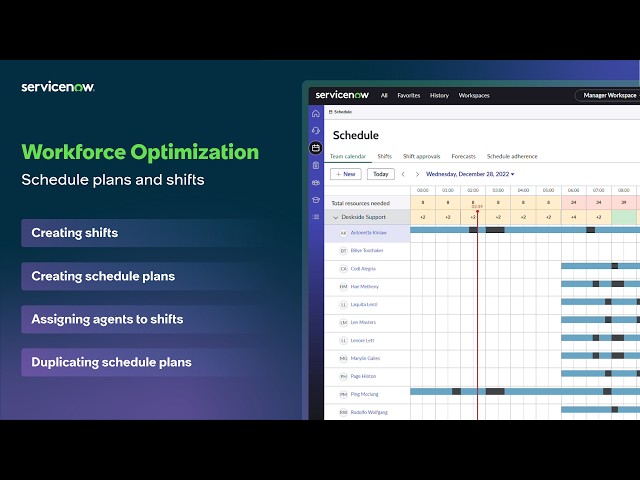Click the BT avatar in agent list
This screenshot has width=640, height=480.
pyautogui.click(x=343, y=251)
